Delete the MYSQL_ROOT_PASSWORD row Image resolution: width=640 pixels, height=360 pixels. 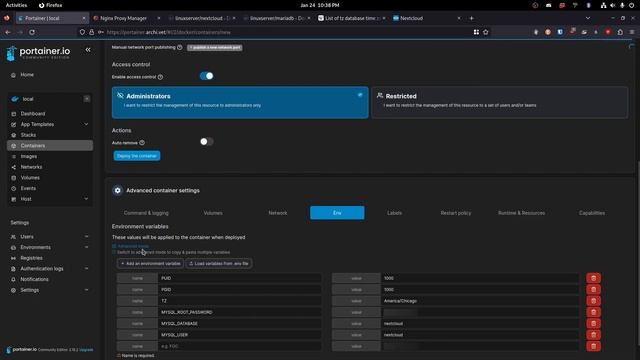point(593,312)
